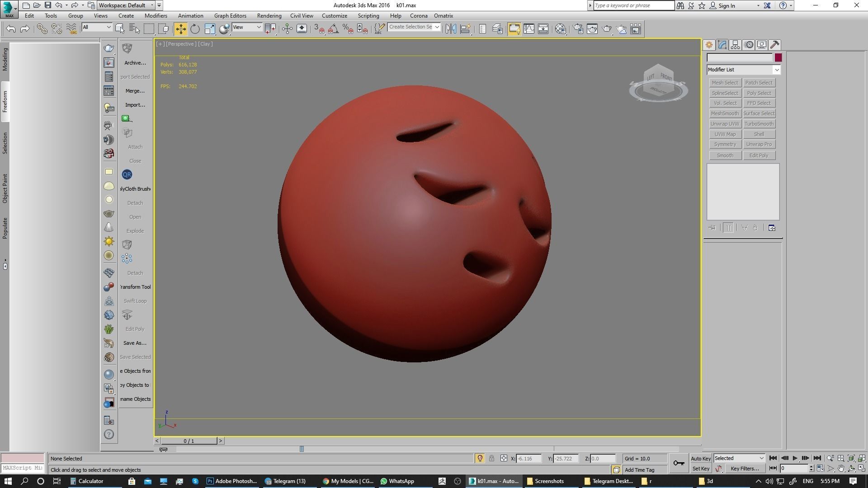Open Key Filters... dialog
Viewport: 868px width, 488px height.
[x=745, y=469]
